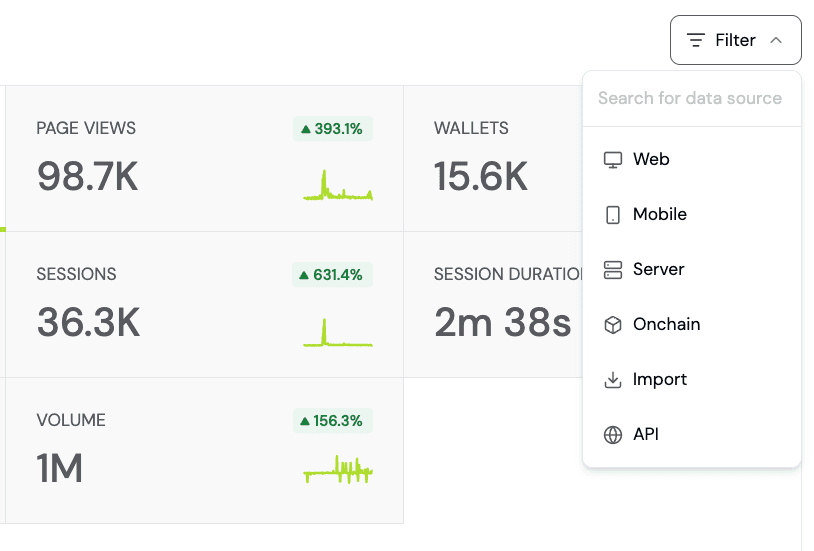
Task: Select the Server data source
Action: click(x=692, y=269)
